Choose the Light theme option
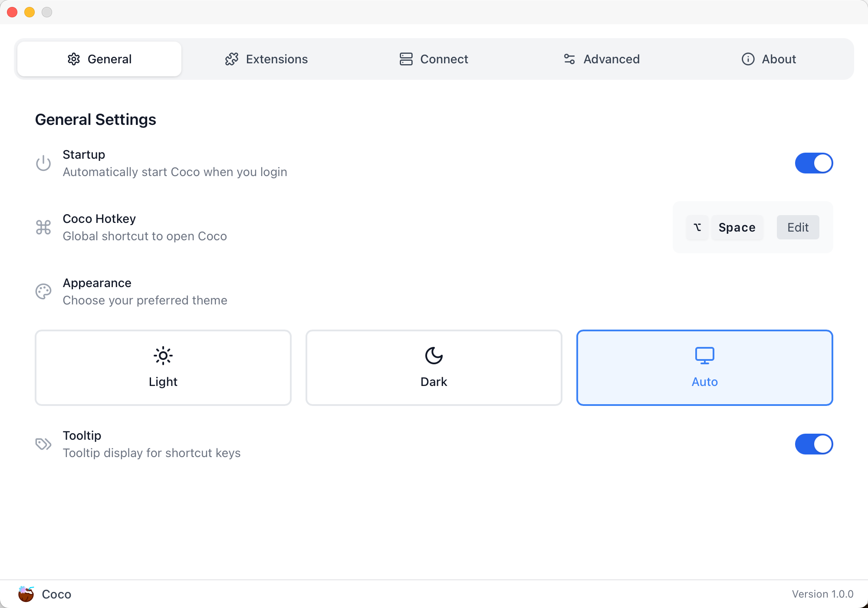The height and width of the screenshot is (608, 868). point(163,368)
